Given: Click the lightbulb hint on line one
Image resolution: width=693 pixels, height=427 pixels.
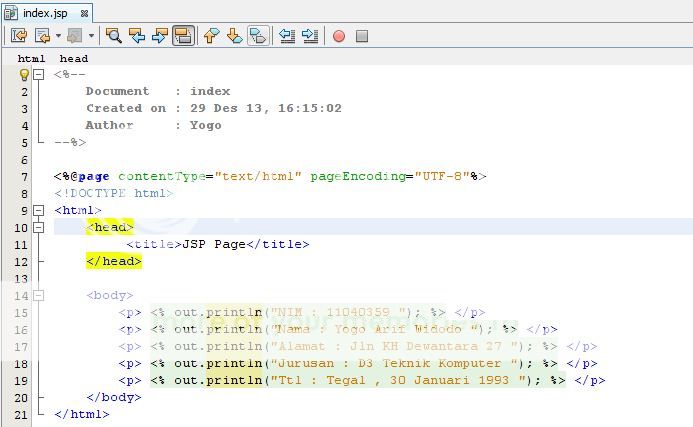Looking at the screenshot, I should click(x=24, y=75).
